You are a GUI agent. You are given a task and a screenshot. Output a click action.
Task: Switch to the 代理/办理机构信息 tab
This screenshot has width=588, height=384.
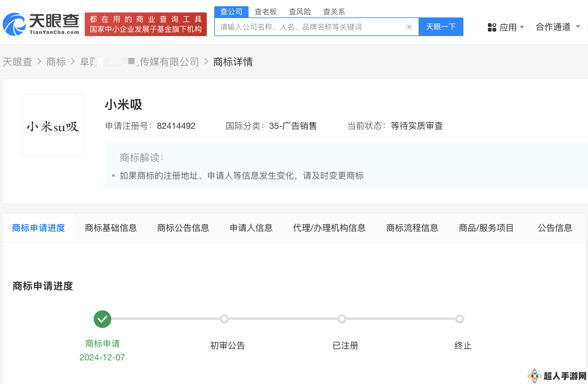tap(329, 228)
